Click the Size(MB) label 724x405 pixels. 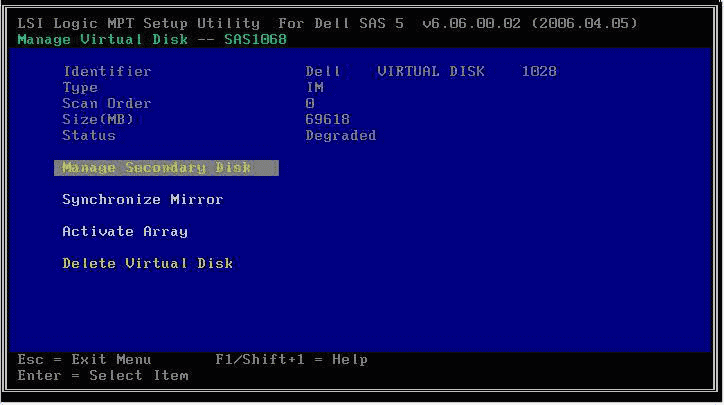coord(98,120)
